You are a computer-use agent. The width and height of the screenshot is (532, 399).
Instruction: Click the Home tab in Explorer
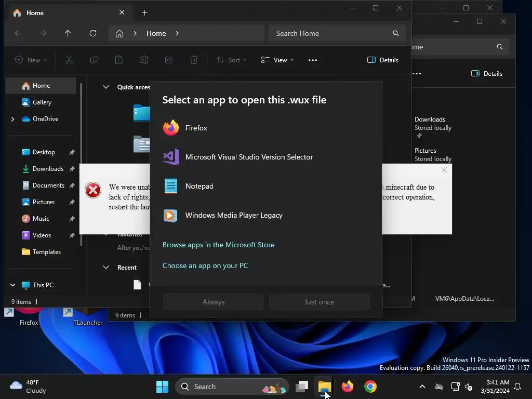pyautogui.click(x=70, y=13)
